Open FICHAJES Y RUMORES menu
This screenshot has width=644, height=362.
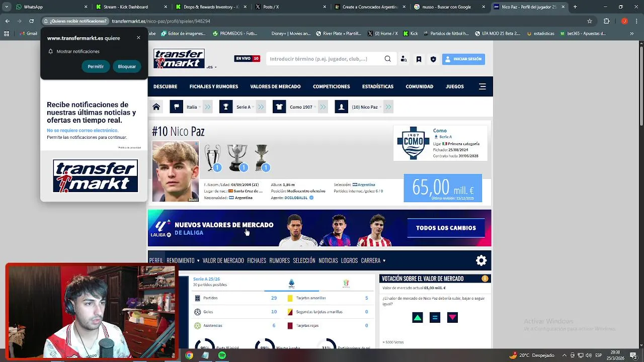click(214, 86)
